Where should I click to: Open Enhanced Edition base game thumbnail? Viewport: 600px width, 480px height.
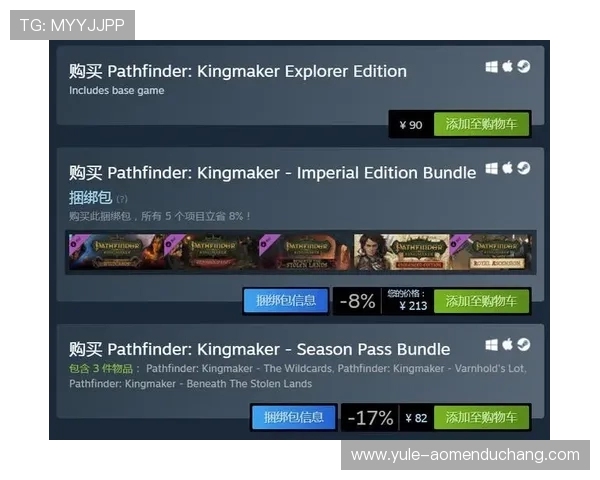click(x=402, y=252)
